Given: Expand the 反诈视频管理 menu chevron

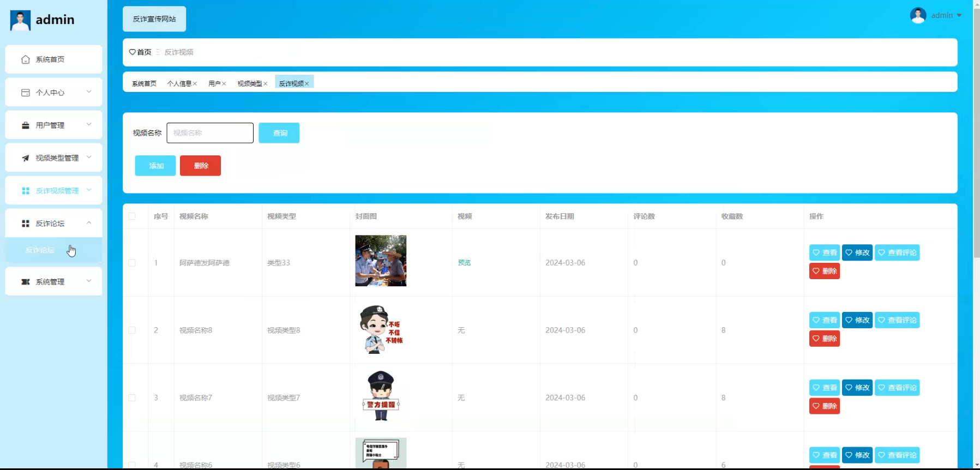Looking at the screenshot, I should (x=89, y=190).
